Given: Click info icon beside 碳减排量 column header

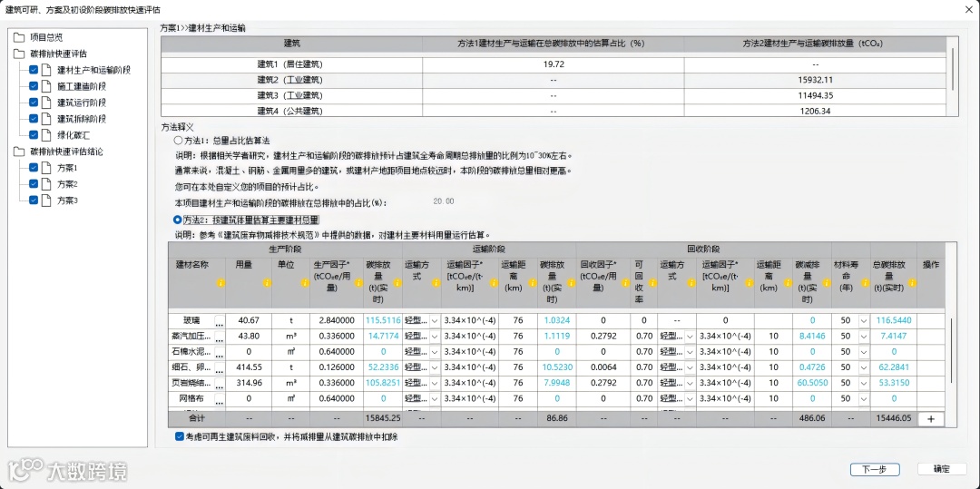Looking at the screenshot, I should (826, 283).
